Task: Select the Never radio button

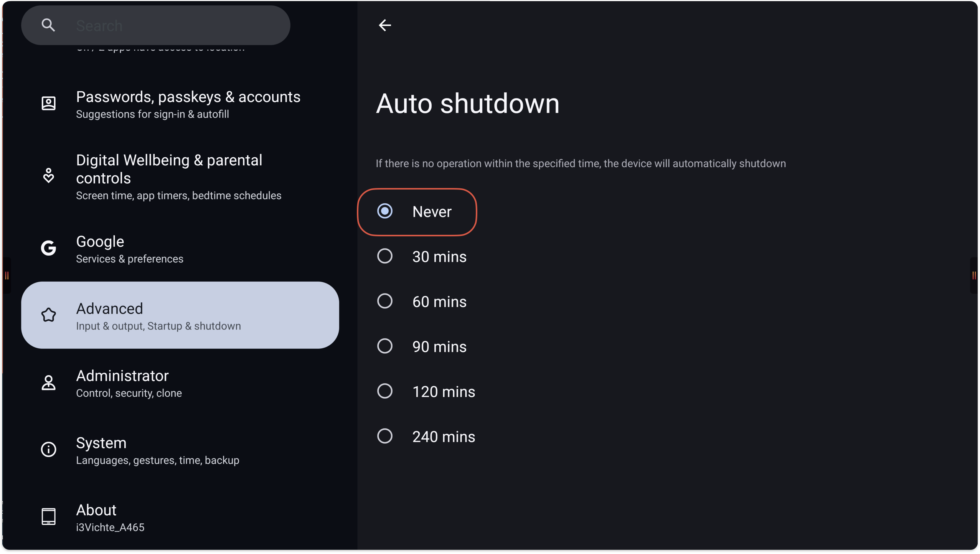Action: [x=384, y=211]
